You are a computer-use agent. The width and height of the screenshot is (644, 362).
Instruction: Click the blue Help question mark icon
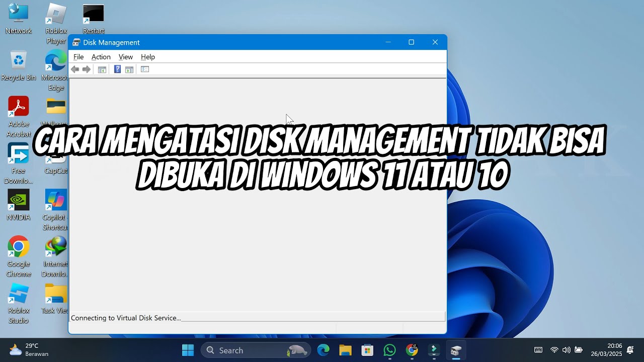tap(117, 69)
